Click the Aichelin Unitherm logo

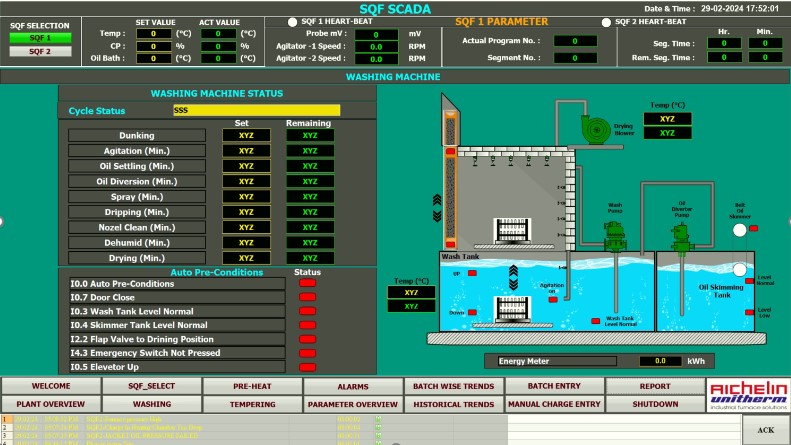(x=748, y=394)
